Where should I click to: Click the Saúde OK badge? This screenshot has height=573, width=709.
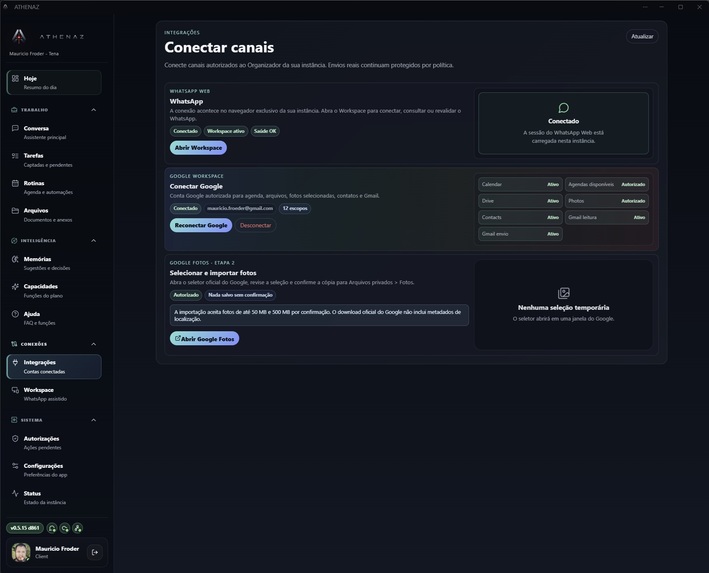265,131
